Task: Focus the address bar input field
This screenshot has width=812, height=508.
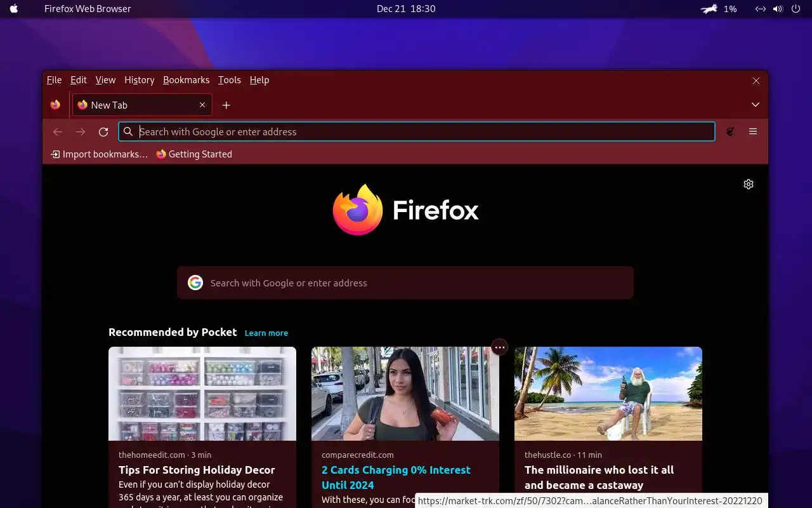Action: pyautogui.click(x=416, y=131)
